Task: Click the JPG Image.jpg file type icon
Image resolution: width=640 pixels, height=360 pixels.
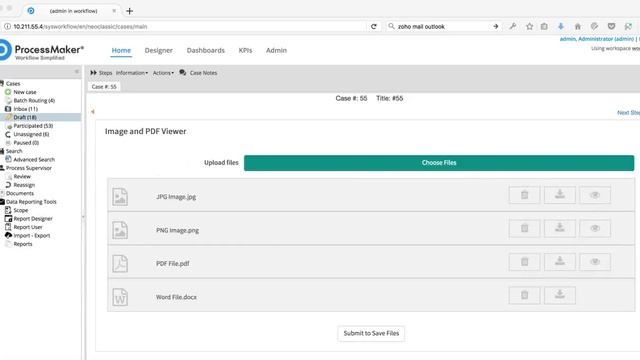Action: 120,197
